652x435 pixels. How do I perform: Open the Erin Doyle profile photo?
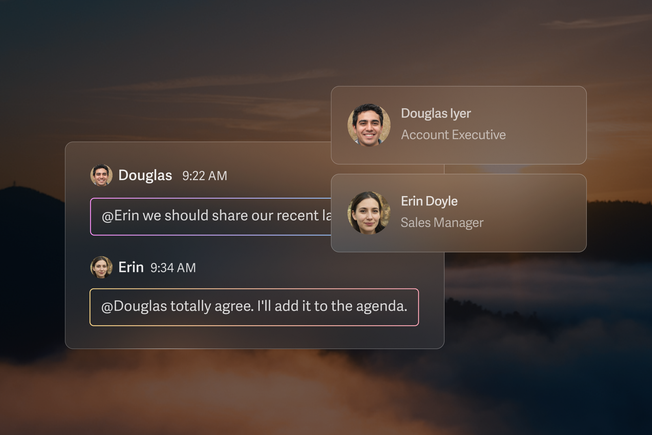point(369,213)
